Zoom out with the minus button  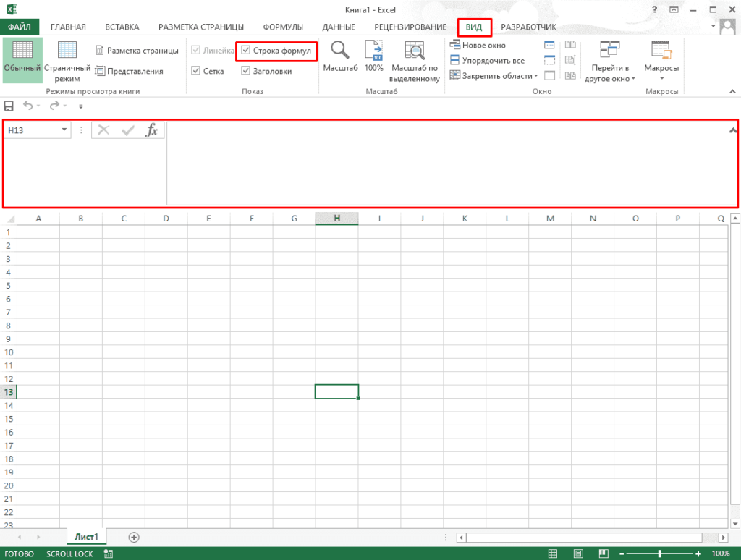tap(622, 553)
